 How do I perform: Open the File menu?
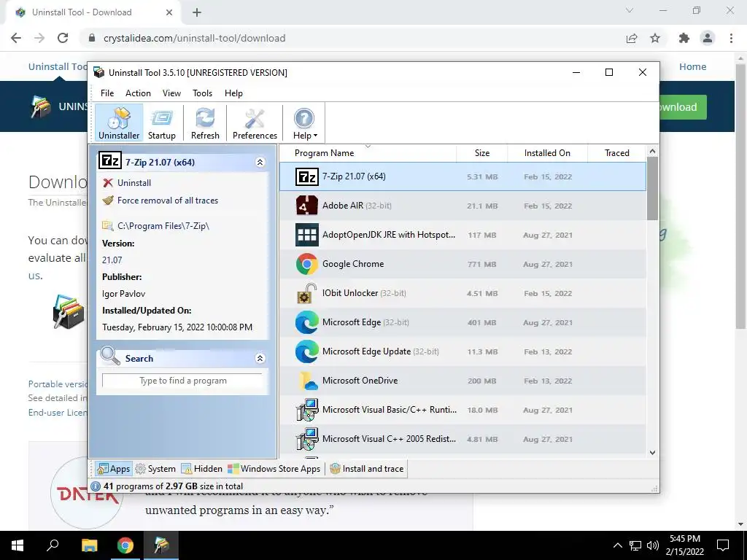pos(107,93)
